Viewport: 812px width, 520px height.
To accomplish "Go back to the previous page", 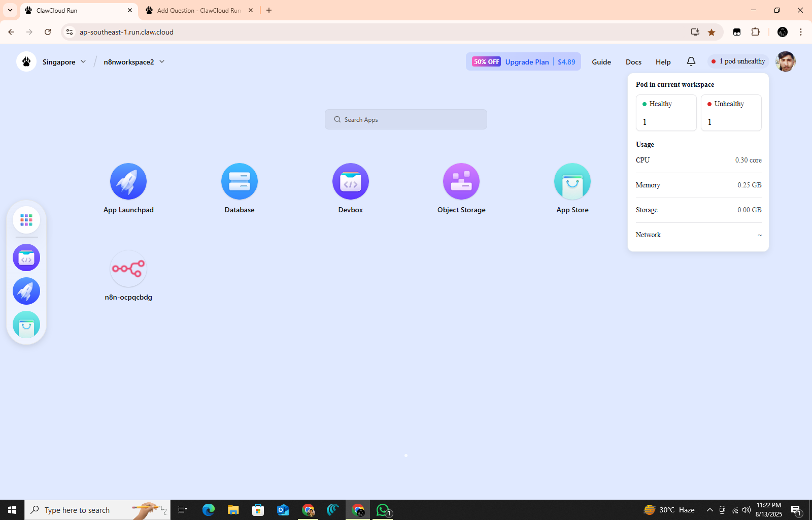I will pyautogui.click(x=11, y=32).
